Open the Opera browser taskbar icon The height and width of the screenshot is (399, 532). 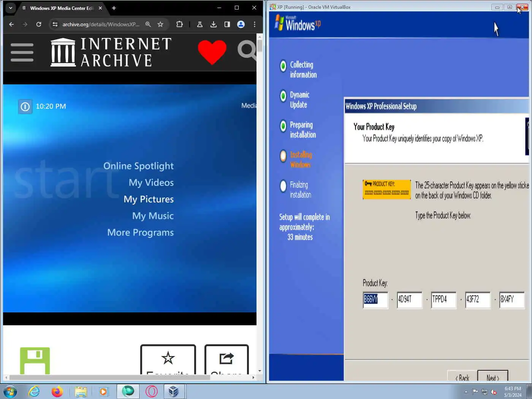[151, 391]
